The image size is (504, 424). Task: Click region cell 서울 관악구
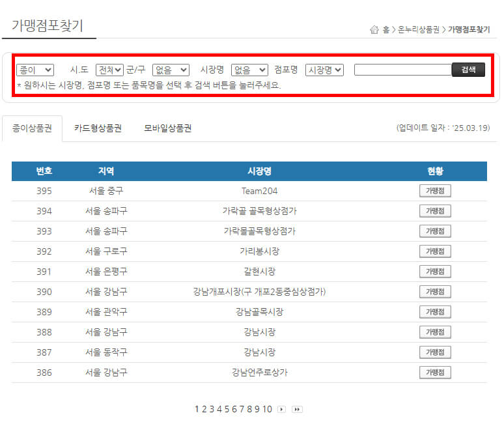click(106, 312)
